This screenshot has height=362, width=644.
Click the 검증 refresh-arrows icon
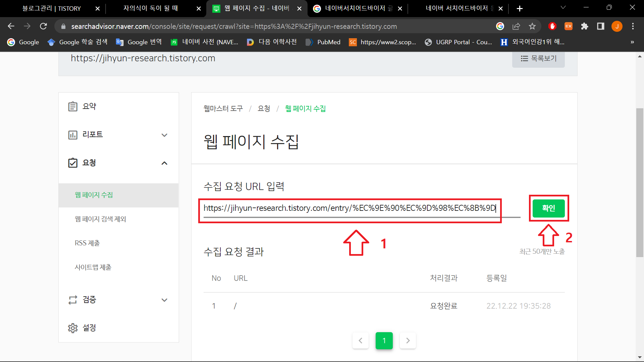[73, 300]
